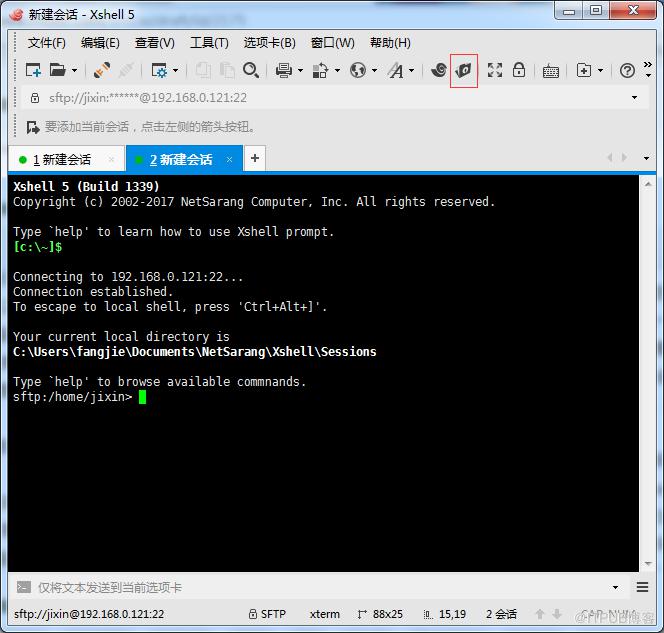Screen dimensions: 664x633
Task: Click the new tab page icon in toolbar
Action: tap(584, 70)
